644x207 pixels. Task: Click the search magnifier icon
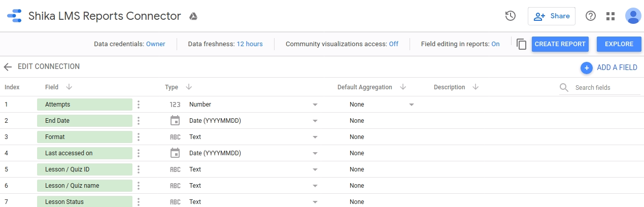click(x=564, y=88)
